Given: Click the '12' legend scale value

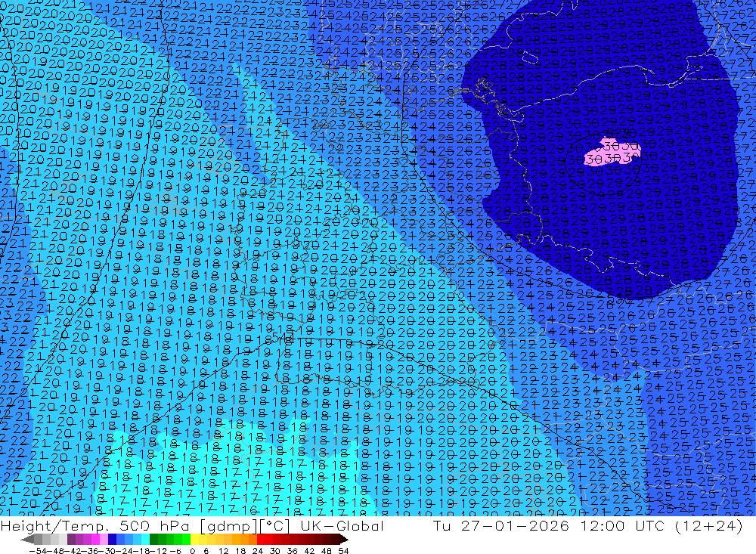Looking at the screenshot, I should pos(223,551).
